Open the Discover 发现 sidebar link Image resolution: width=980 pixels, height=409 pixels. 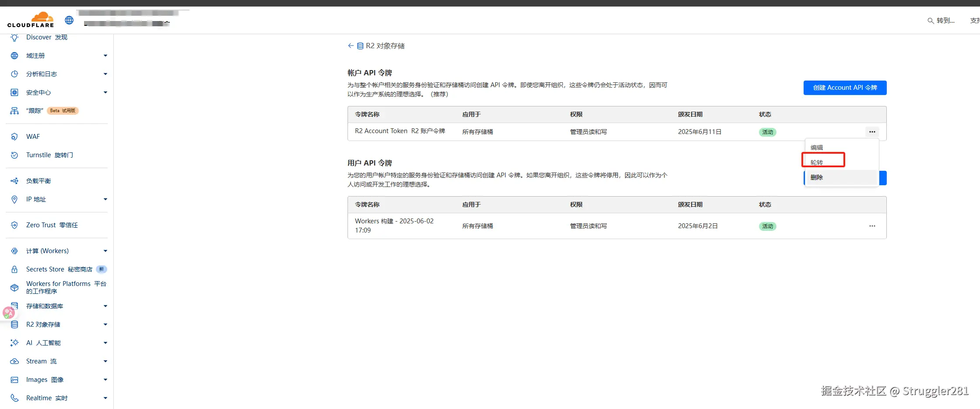tap(47, 37)
